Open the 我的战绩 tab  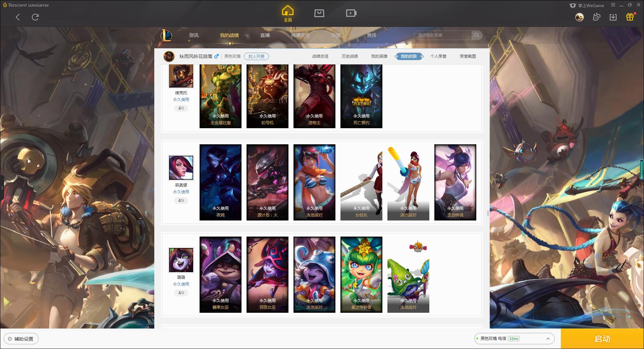[229, 35]
